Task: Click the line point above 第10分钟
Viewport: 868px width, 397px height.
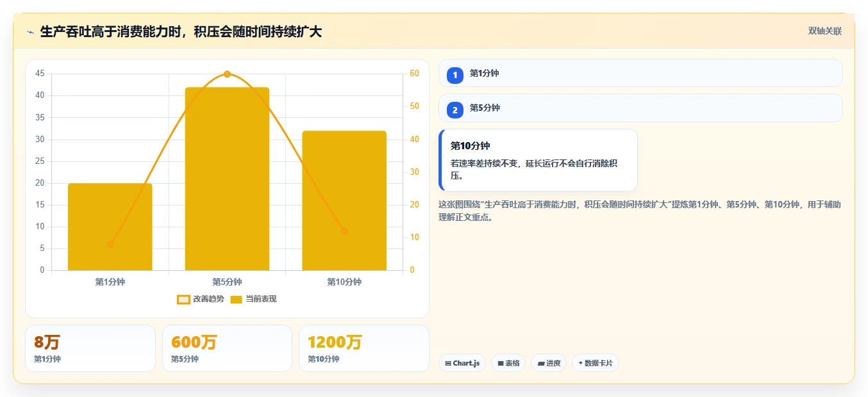Action: [x=344, y=231]
